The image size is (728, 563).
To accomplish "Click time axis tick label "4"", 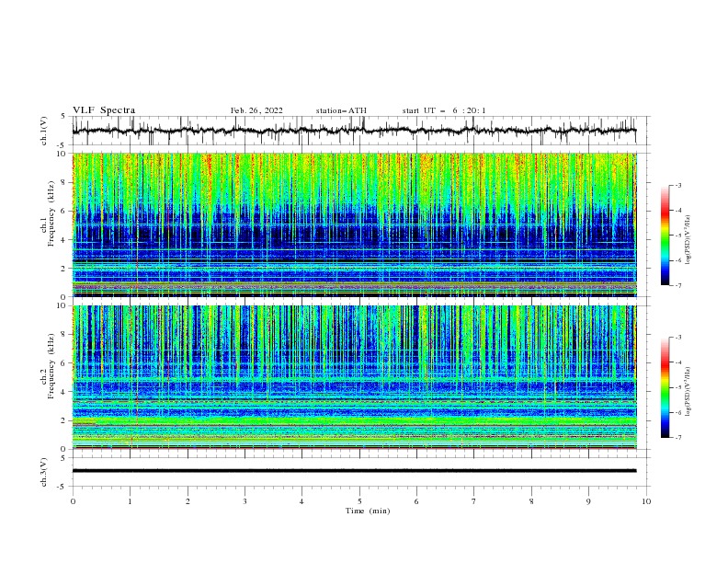I will 301,501.
